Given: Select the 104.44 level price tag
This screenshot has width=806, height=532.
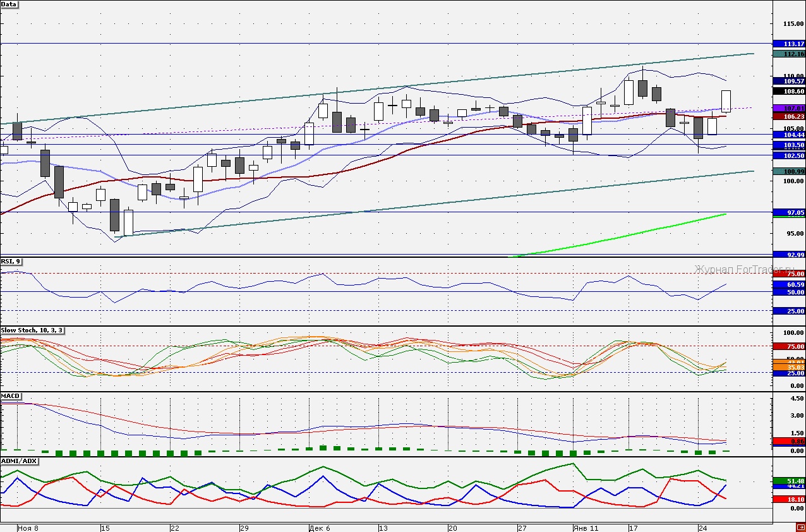Looking at the screenshot, I should (x=789, y=135).
